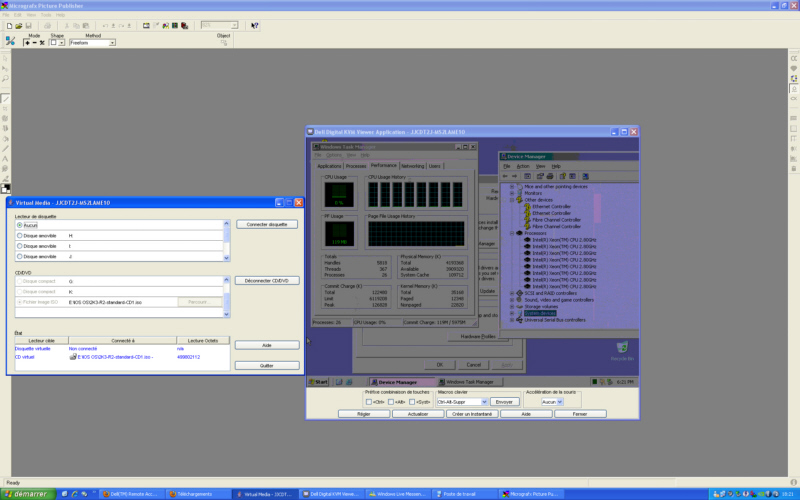The width and height of the screenshot is (800, 500).
Task: Toggle the <Ctrl> prefix checkbox
Action: tap(369, 402)
